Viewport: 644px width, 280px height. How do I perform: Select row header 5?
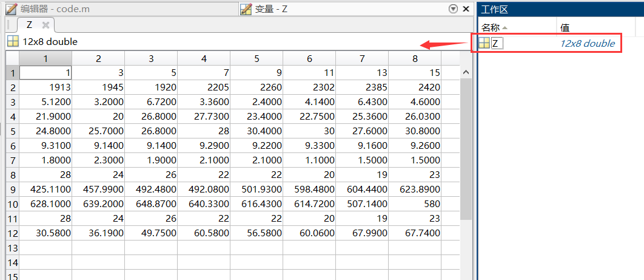tap(13, 131)
